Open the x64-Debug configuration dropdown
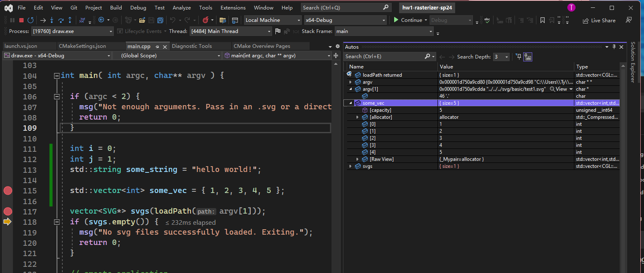Image resolution: width=644 pixels, height=273 pixels. click(x=383, y=20)
